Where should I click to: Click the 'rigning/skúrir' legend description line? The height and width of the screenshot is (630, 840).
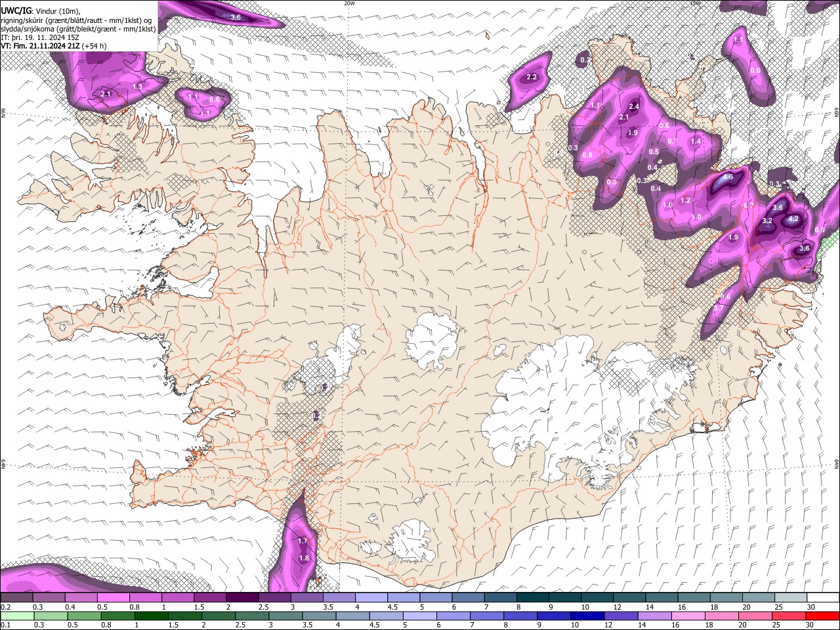tap(76, 20)
